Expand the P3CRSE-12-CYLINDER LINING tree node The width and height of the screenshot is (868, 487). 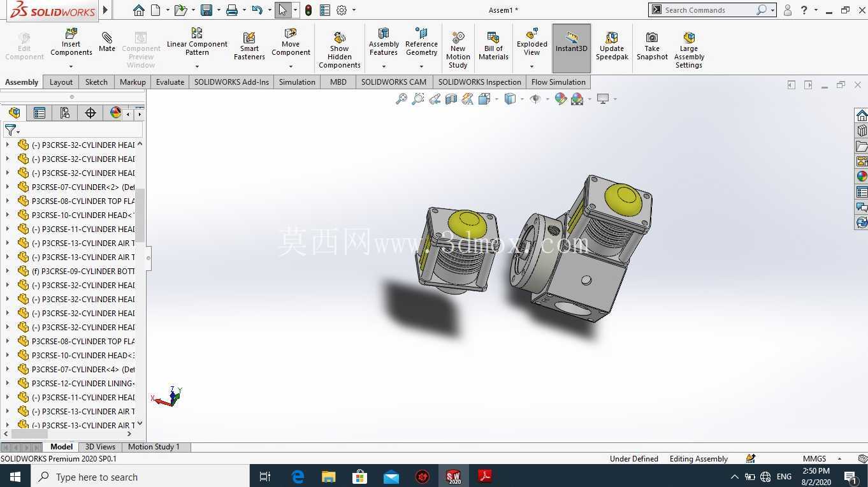(8, 383)
